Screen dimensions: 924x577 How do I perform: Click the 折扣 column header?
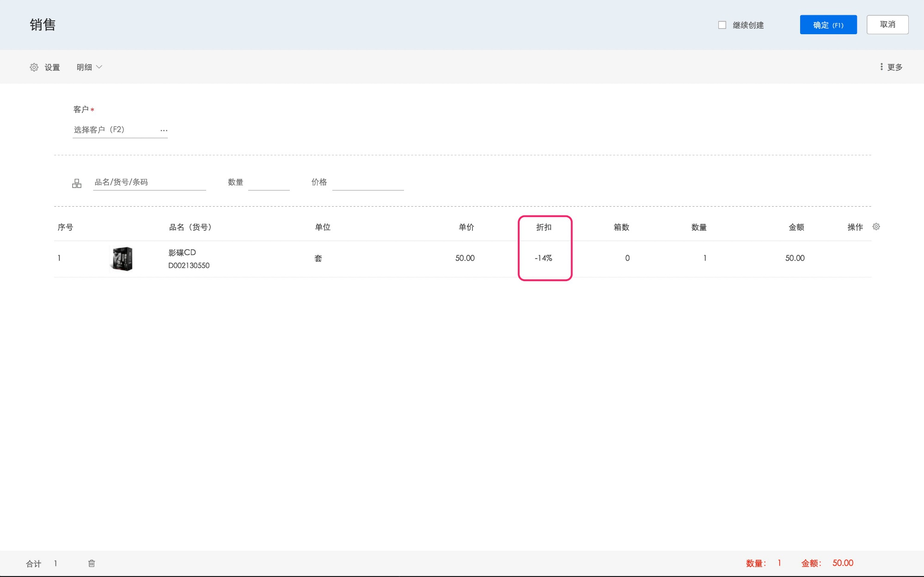(x=544, y=227)
